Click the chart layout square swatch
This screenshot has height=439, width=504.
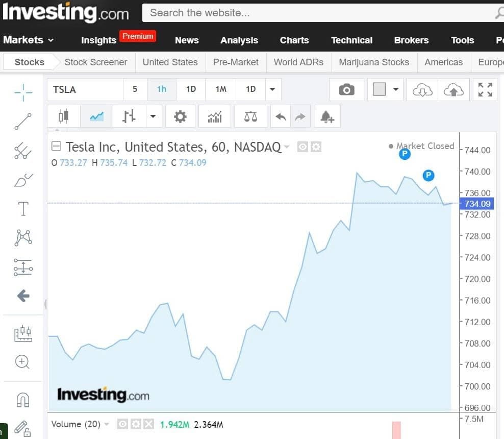point(379,89)
